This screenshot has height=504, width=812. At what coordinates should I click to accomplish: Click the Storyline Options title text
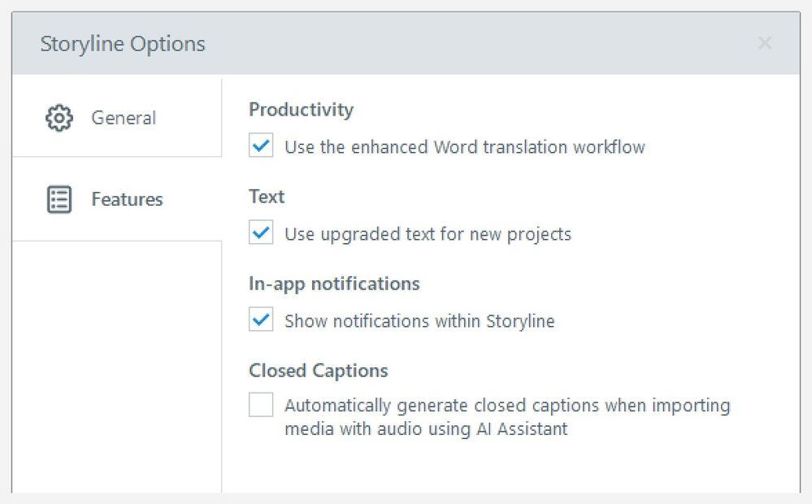(x=123, y=44)
